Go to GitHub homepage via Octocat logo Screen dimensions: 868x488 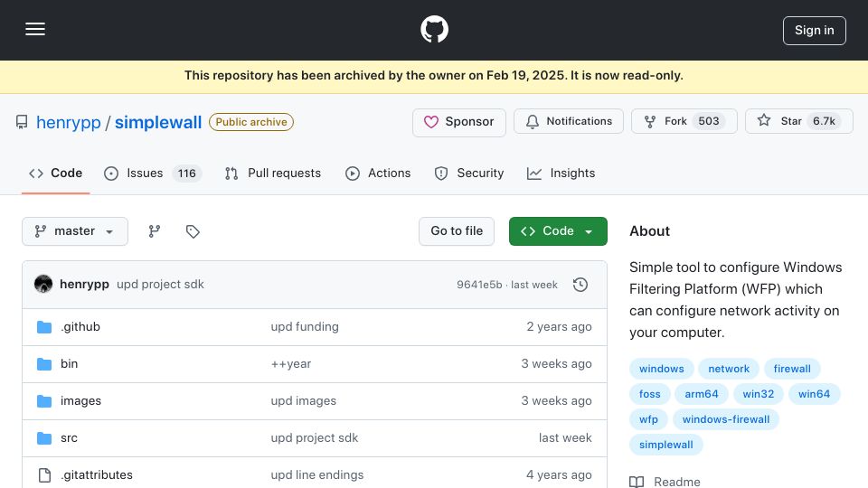pos(434,29)
